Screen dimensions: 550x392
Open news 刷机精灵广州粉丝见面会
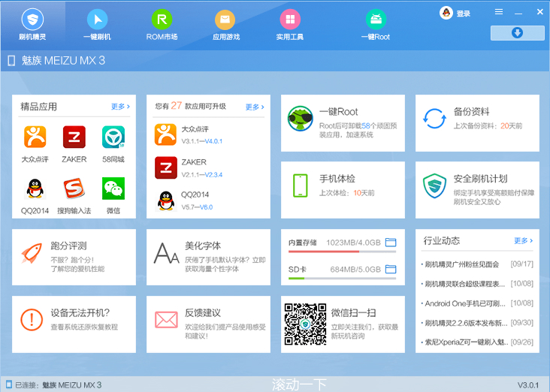tap(461, 264)
